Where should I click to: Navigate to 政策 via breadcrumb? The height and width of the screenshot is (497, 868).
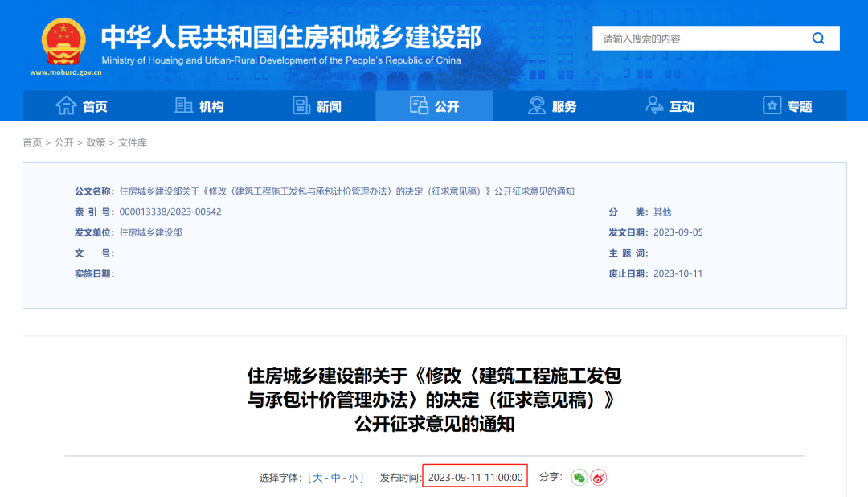97,142
